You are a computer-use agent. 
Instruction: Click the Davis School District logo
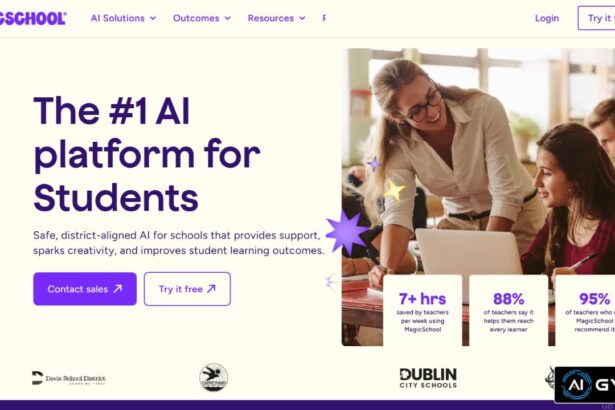point(69,378)
